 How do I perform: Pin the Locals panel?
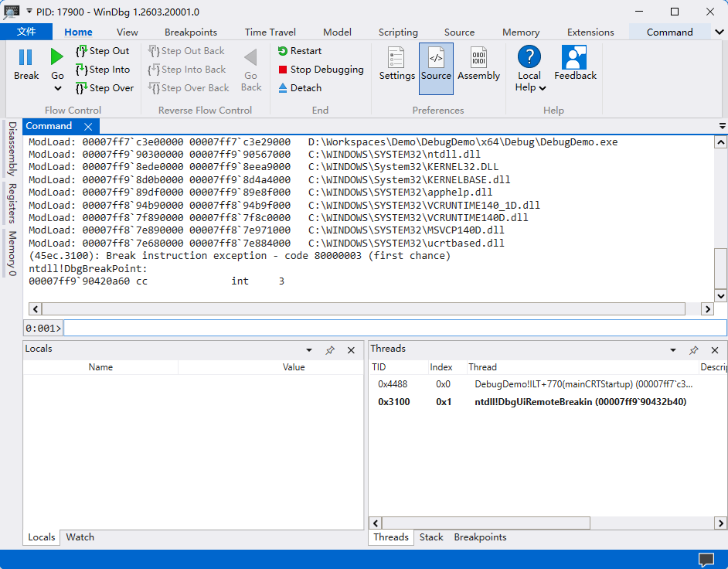pos(330,350)
